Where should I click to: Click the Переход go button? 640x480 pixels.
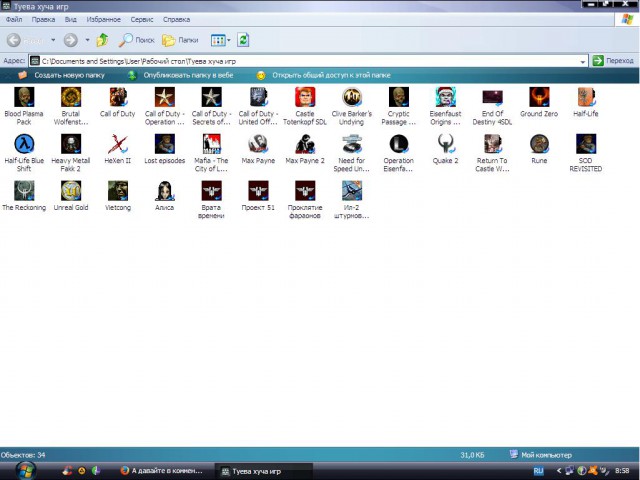(x=613, y=61)
